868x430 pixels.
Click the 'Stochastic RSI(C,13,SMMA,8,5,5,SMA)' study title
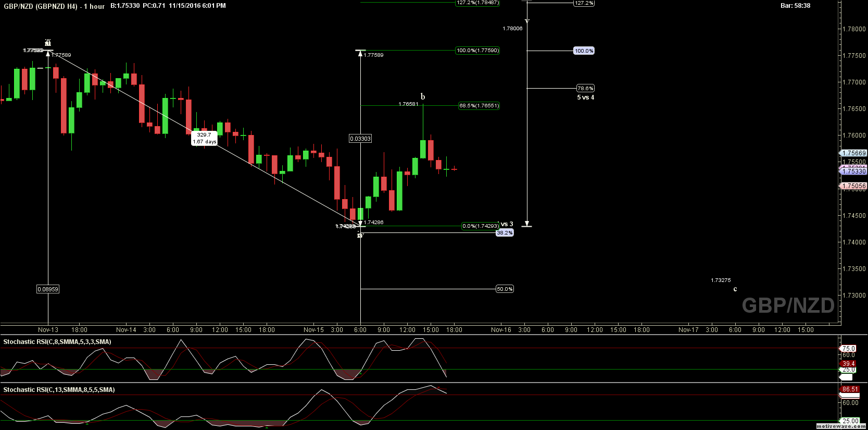(59, 390)
